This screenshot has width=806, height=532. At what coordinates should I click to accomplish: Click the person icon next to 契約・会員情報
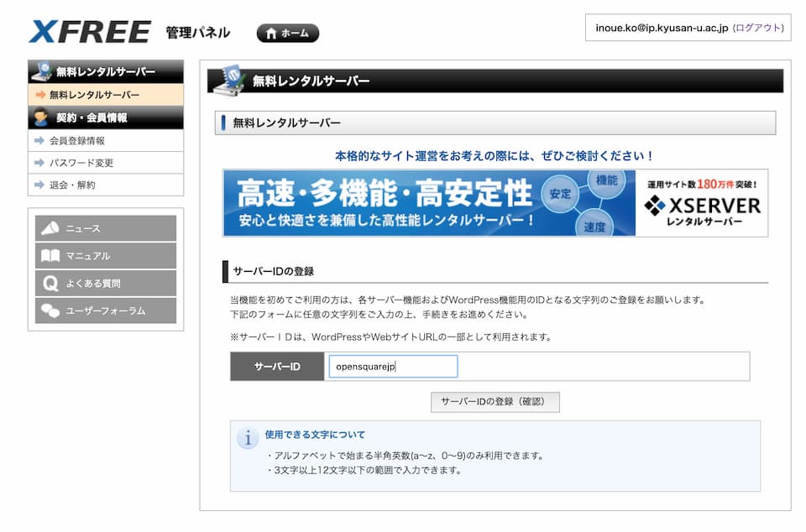(41, 117)
